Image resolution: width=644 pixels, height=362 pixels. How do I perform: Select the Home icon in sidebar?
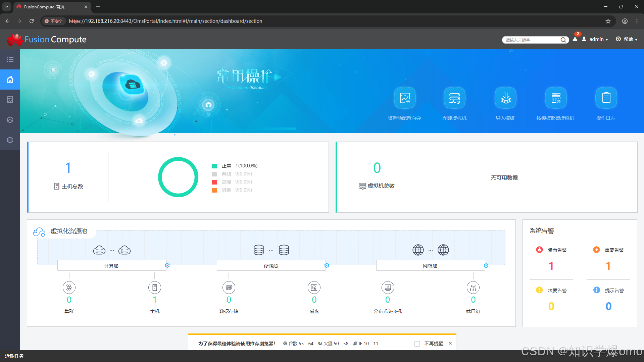10,80
